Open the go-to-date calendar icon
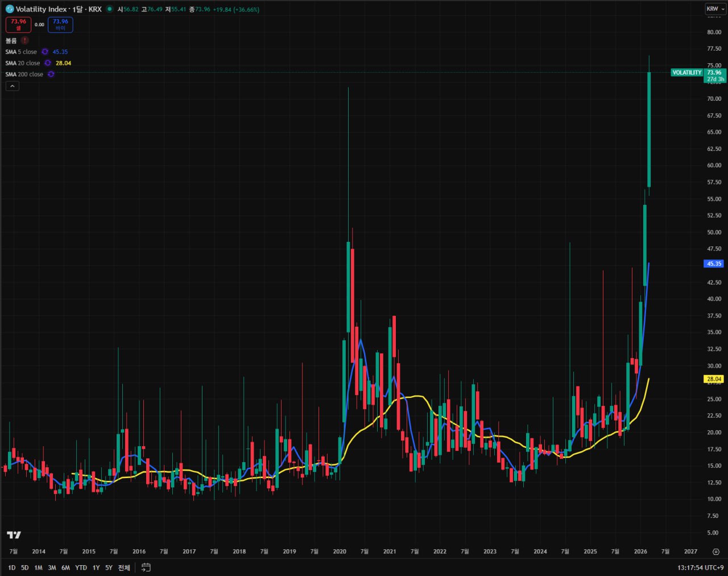Image resolution: width=728 pixels, height=576 pixels. point(145,567)
